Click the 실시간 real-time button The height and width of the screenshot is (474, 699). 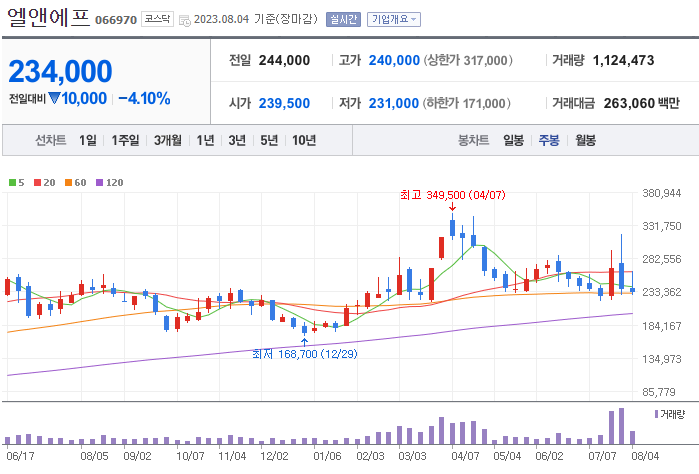(343, 19)
